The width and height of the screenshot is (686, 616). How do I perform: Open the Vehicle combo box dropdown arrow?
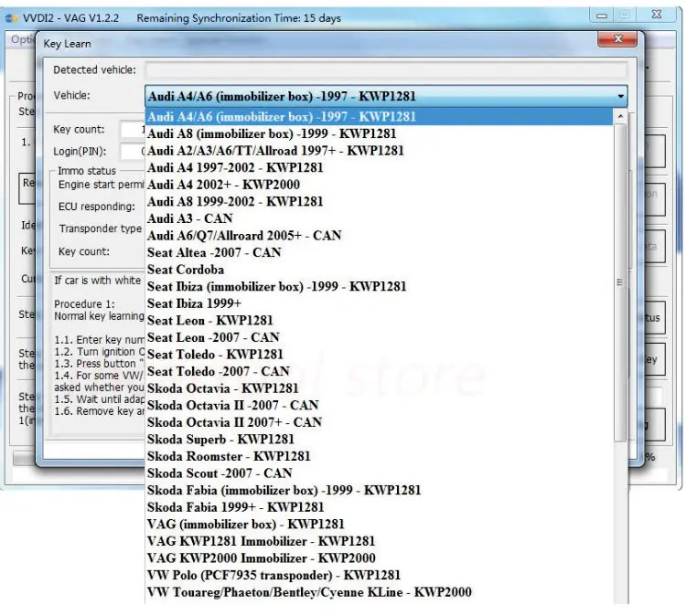620,96
